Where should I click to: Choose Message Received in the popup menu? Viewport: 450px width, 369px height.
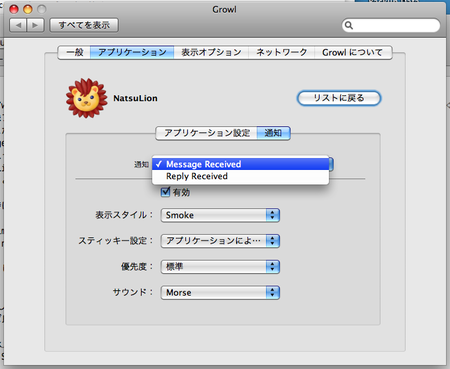coord(240,164)
